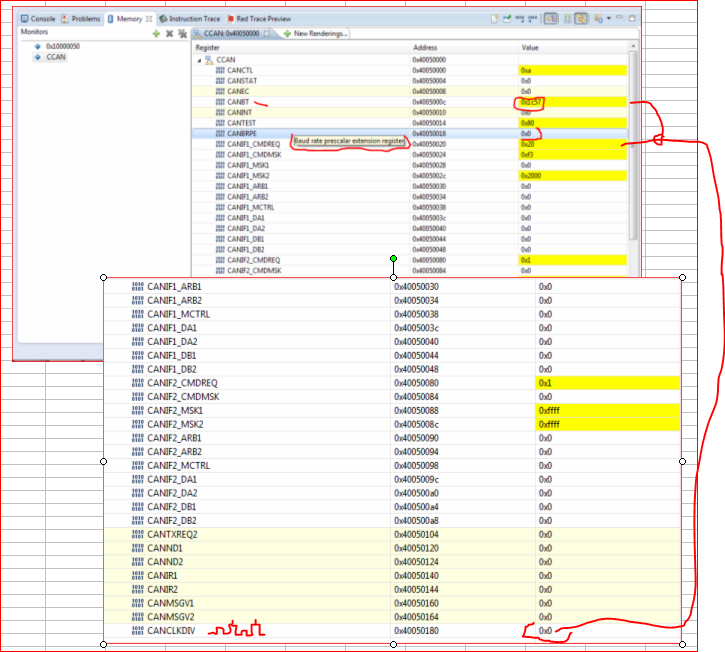Click the register icon beside CANIR1

[x=137, y=576]
